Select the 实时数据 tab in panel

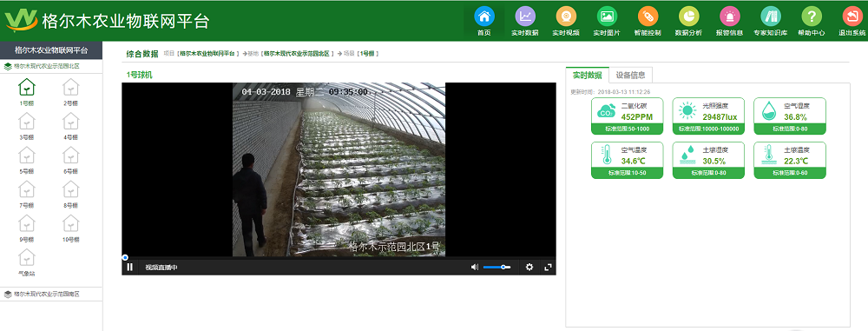[587, 75]
